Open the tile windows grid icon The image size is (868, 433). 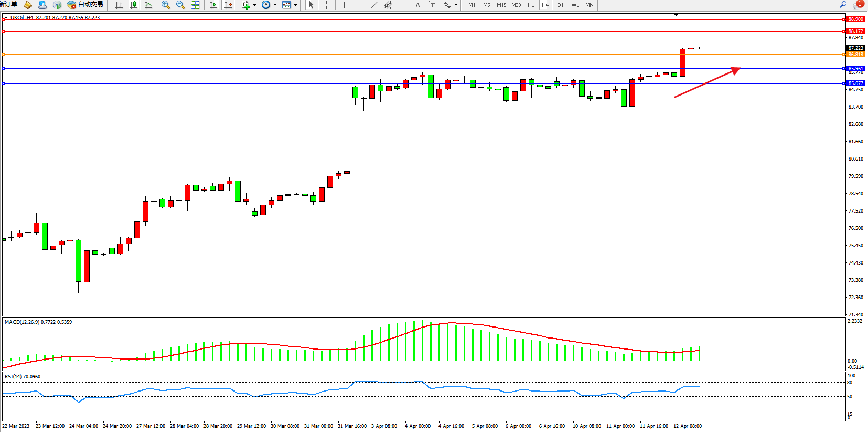(195, 5)
